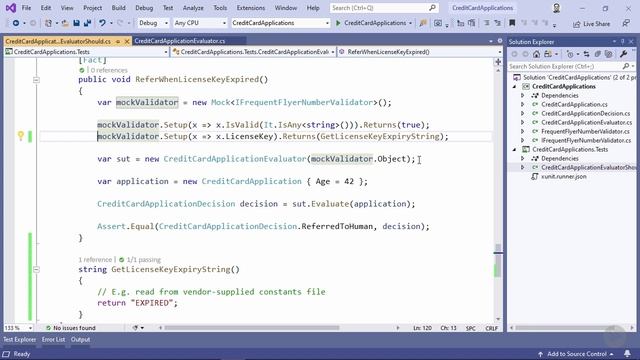Click Show All Files icon in Solution Explorer
The width and height of the screenshot is (640, 360).
[609, 54]
